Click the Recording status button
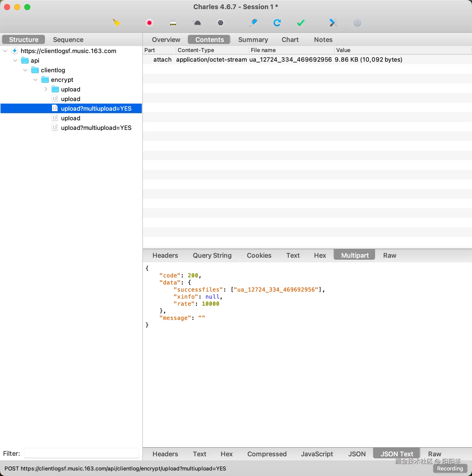The height and width of the screenshot is (476, 472). [450, 468]
